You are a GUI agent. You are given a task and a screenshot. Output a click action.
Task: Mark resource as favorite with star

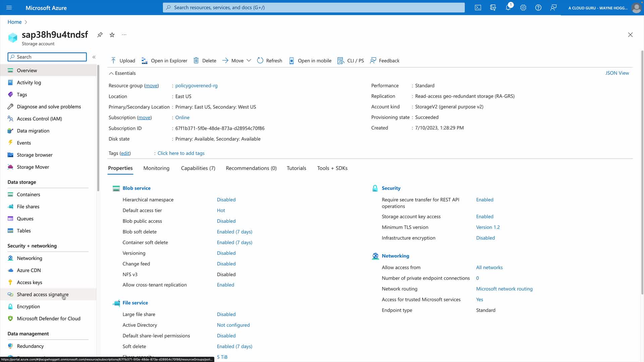[x=112, y=35]
